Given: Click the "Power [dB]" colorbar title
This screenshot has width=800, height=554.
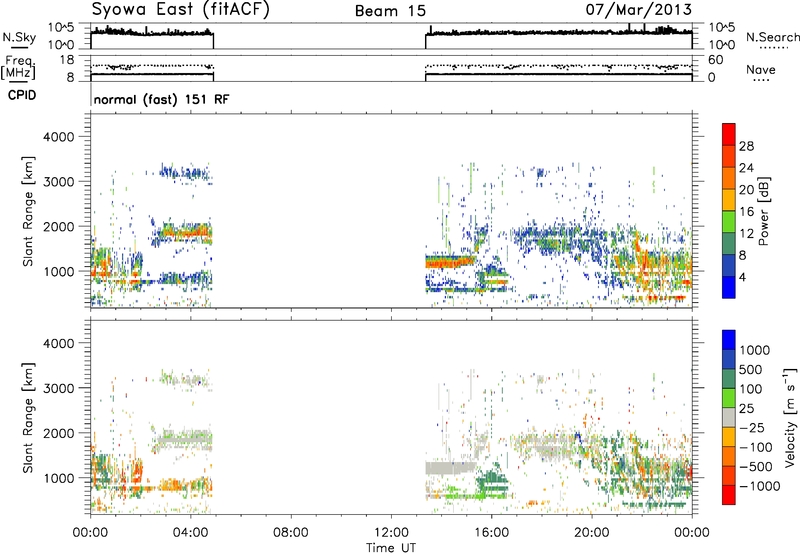Looking at the screenshot, I should point(764,211).
